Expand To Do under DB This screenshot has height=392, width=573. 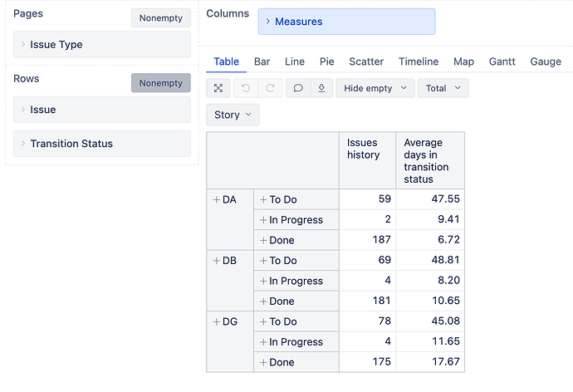pyautogui.click(x=263, y=261)
